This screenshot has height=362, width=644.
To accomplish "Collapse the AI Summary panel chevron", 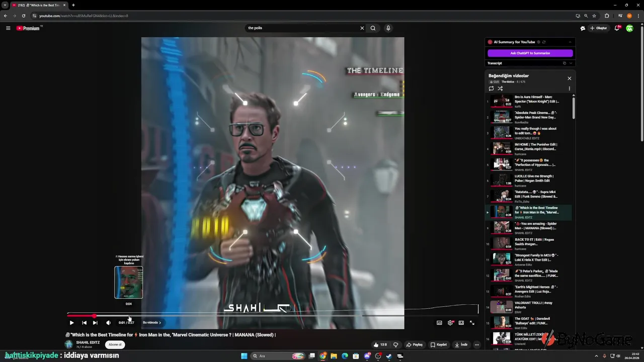I will coord(570,42).
